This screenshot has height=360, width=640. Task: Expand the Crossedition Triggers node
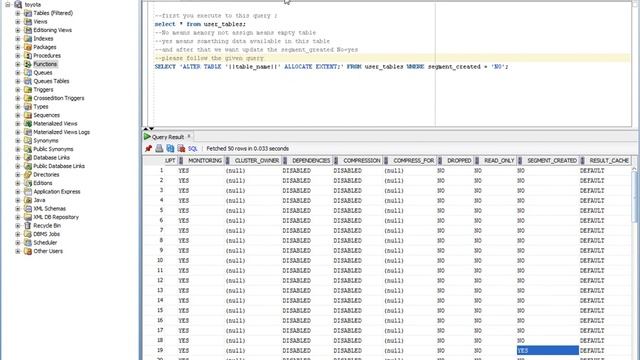pos(18,98)
